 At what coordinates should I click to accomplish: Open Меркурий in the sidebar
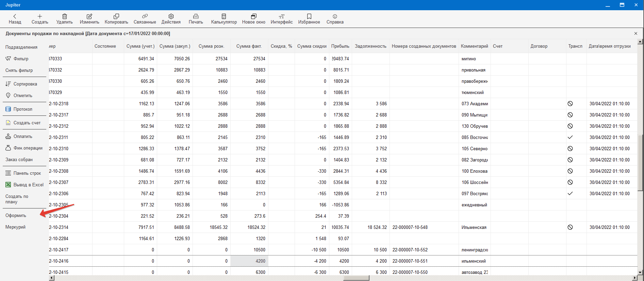(x=15, y=227)
